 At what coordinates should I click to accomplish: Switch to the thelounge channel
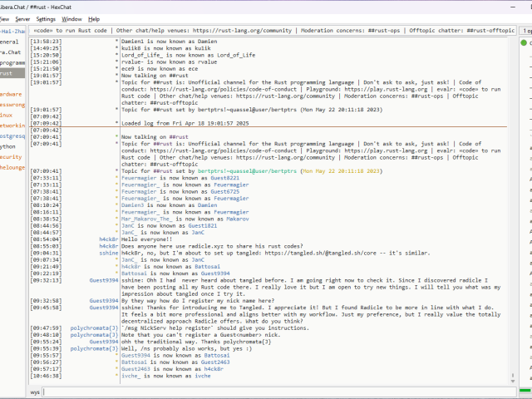tap(12, 166)
